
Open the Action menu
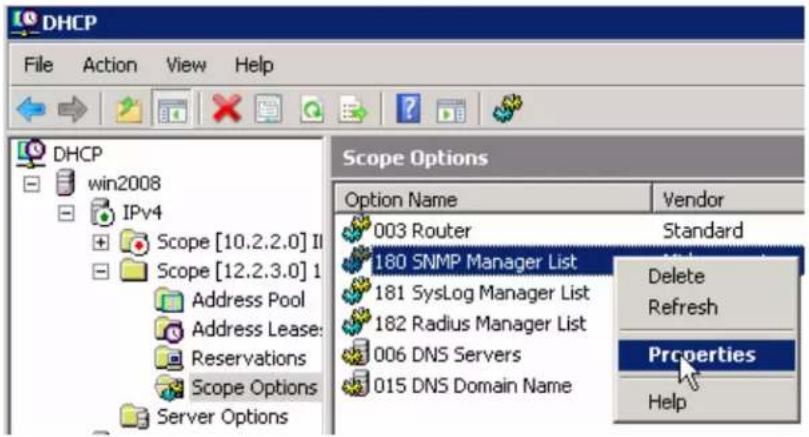pos(110,65)
